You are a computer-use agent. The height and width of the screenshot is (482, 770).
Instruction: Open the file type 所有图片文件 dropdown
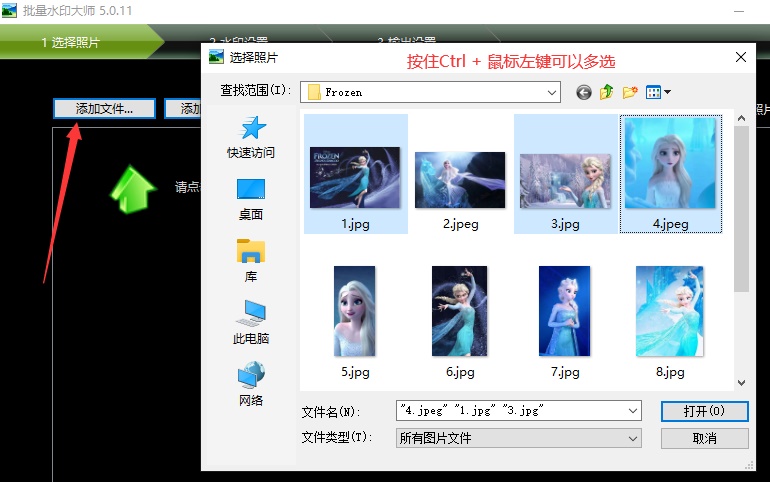(x=519, y=438)
